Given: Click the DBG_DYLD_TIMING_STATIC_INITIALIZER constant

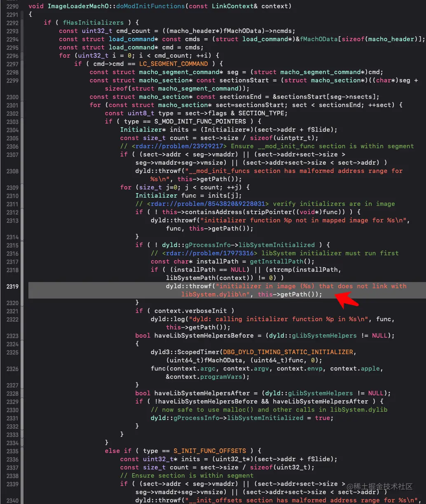Looking at the screenshot, I should click(288, 352).
